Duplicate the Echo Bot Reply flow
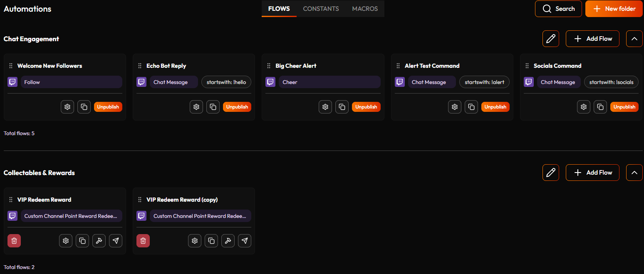 tap(213, 107)
